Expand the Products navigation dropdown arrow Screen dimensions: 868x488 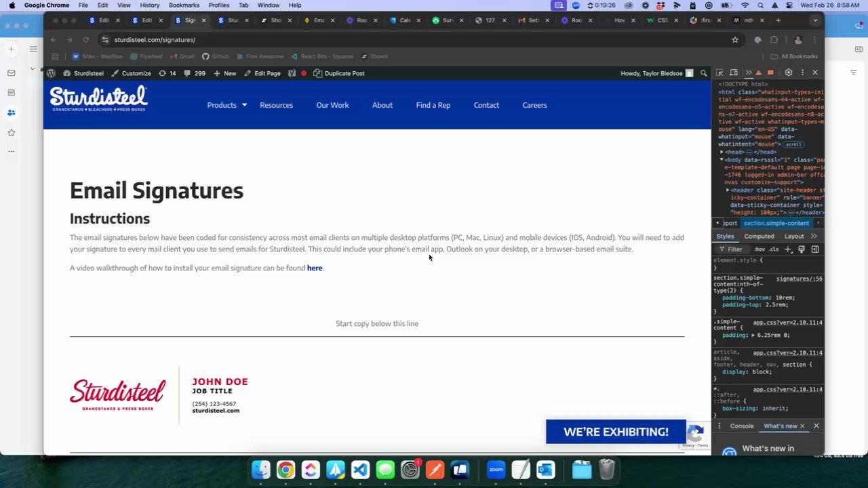click(x=244, y=105)
